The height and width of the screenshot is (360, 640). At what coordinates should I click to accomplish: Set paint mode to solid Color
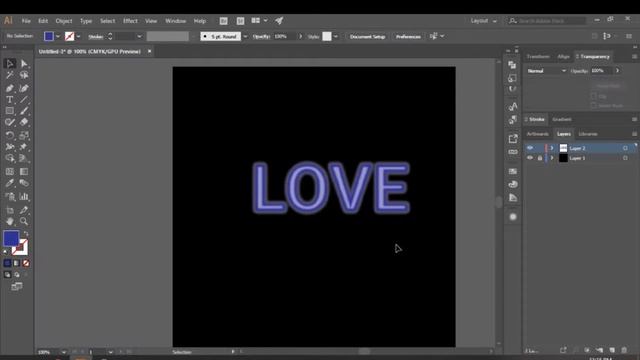(x=7, y=263)
